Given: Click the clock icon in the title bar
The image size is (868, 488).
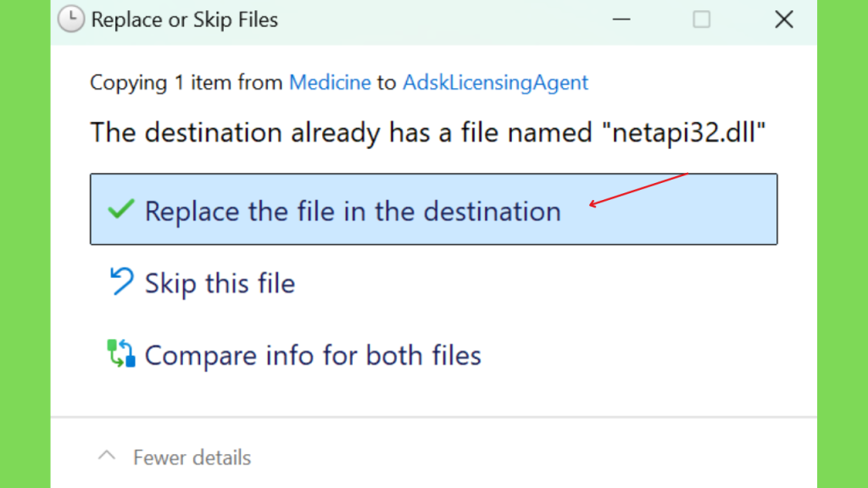Looking at the screenshot, I should pyautogui.click(x=71, y=19).
